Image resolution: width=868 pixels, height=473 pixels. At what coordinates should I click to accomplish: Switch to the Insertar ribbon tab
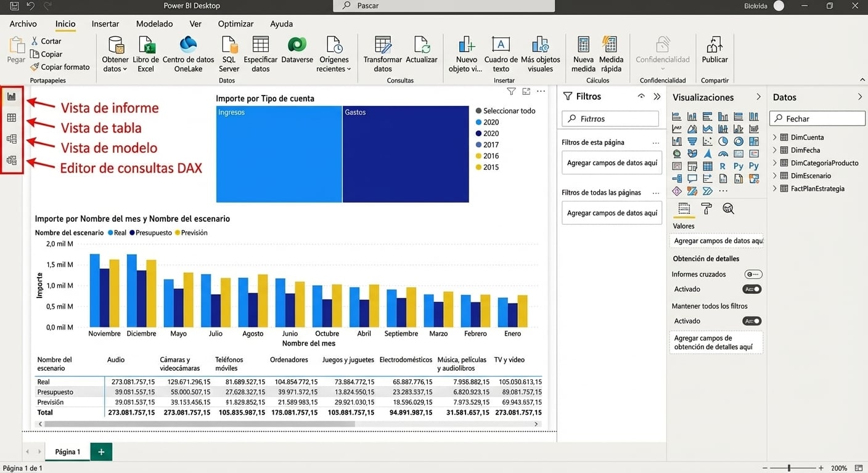(x=105, y=23)
